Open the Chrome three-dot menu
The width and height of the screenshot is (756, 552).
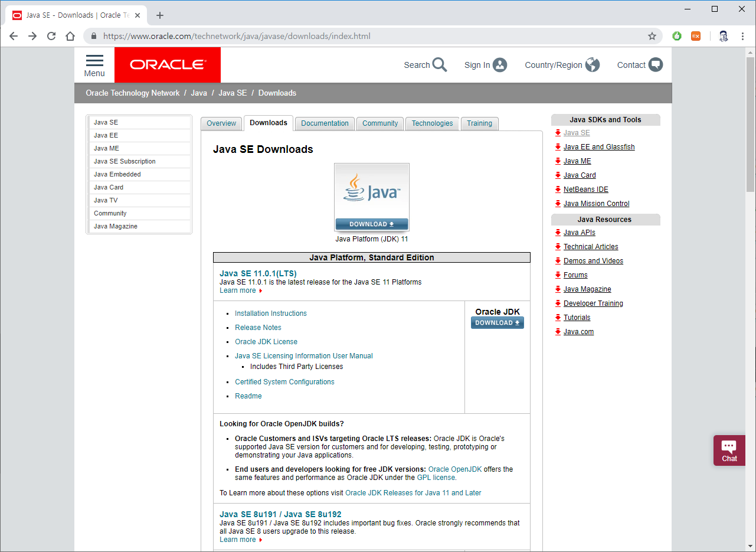[742, 36]
